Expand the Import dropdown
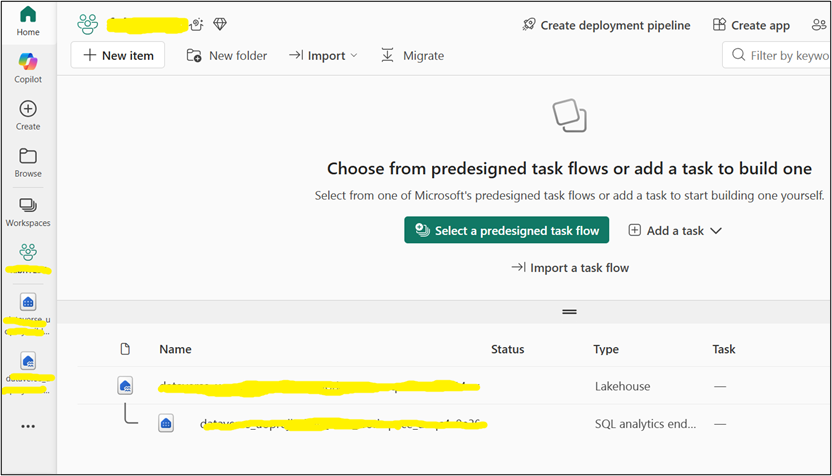 (x=323, y=56)
